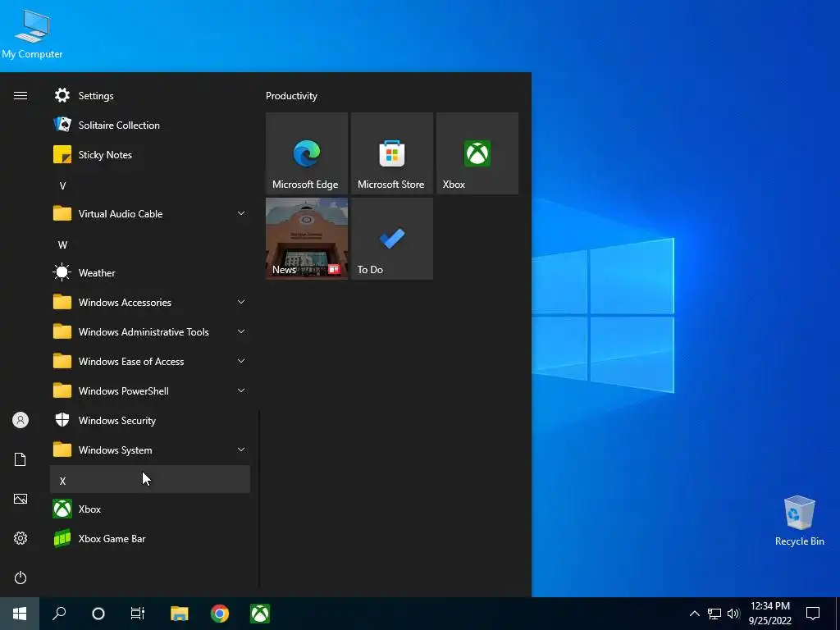Open the News live tile

pos(307,239)
